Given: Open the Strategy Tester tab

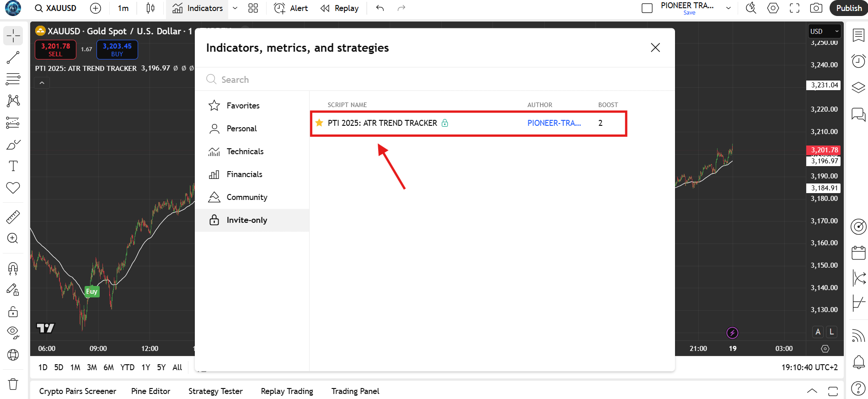Looking at the screenshot, I should coord(215,391).
